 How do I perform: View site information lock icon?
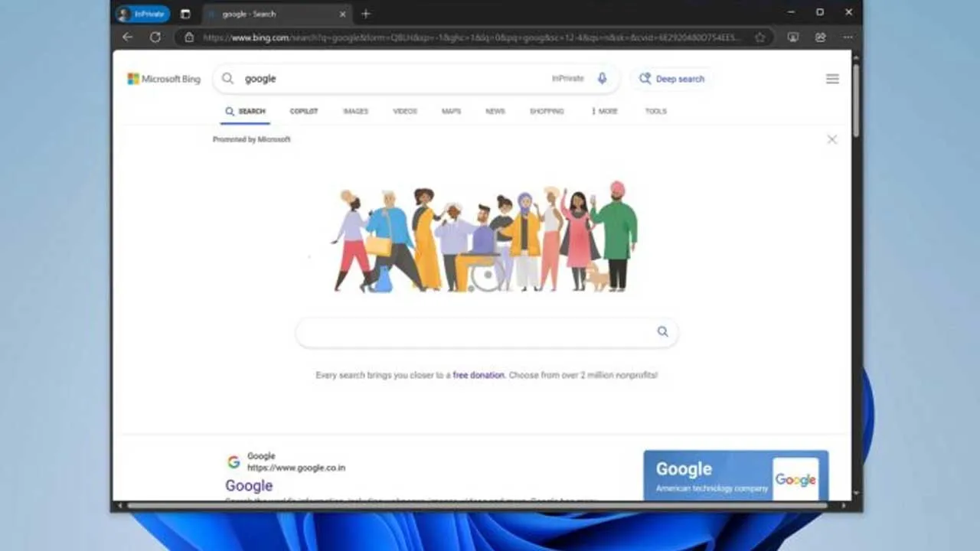pyautogui.click(x=189, y=37)
